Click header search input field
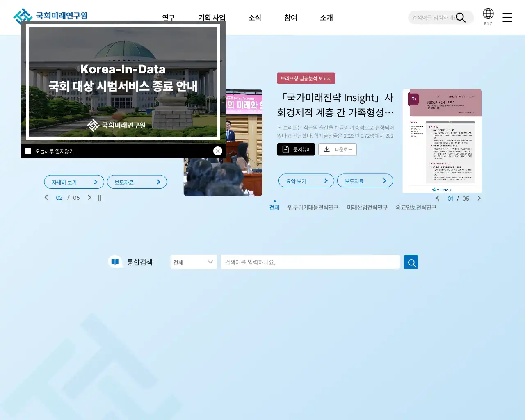The width and height of the screenshot is (525, 420). click(x=433, y=18)
